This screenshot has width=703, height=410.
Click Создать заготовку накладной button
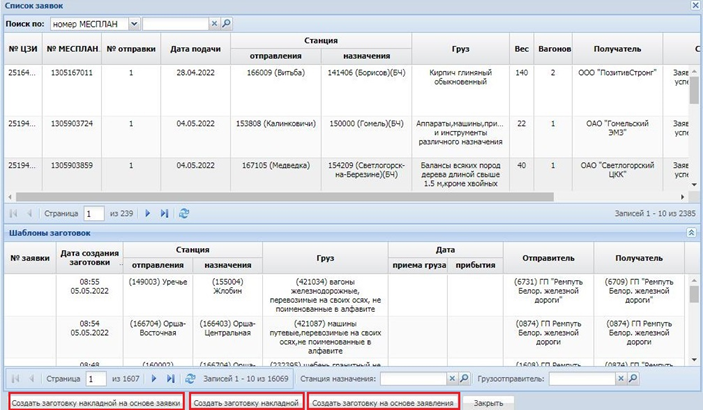pyautogui.click(x=246, y=402)
